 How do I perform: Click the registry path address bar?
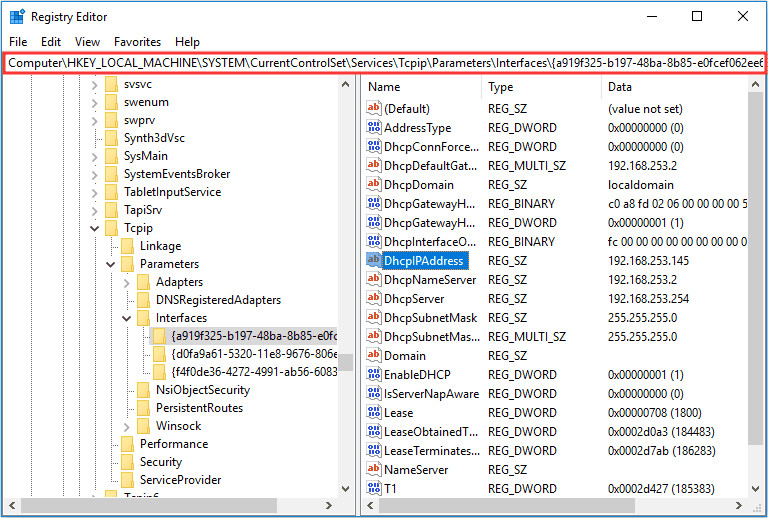point(384,63)
